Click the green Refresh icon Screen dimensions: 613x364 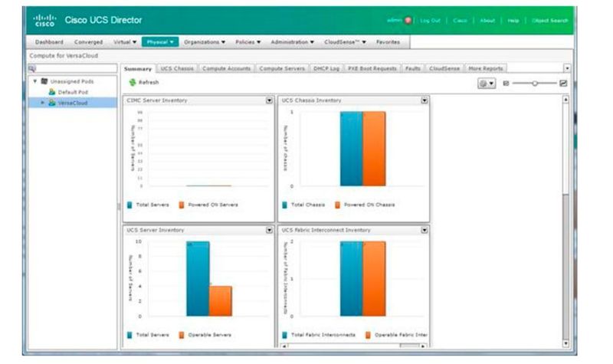coord(133,82)
